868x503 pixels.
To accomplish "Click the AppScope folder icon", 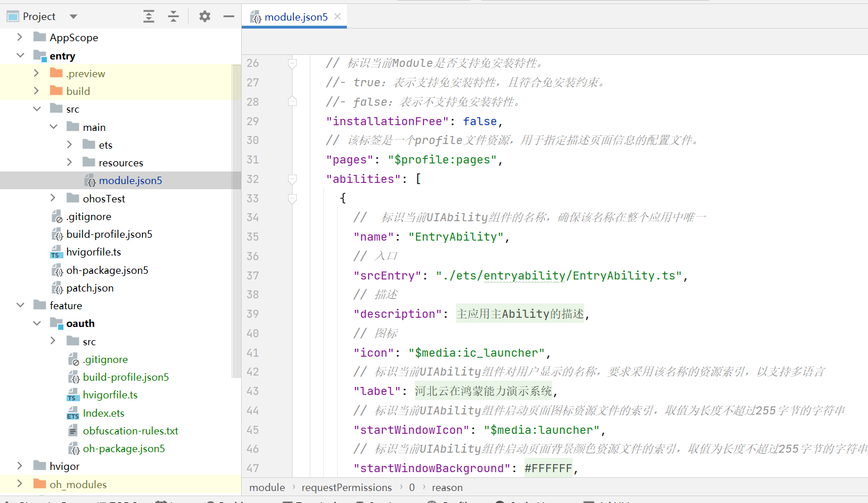I will coord(39,37).
